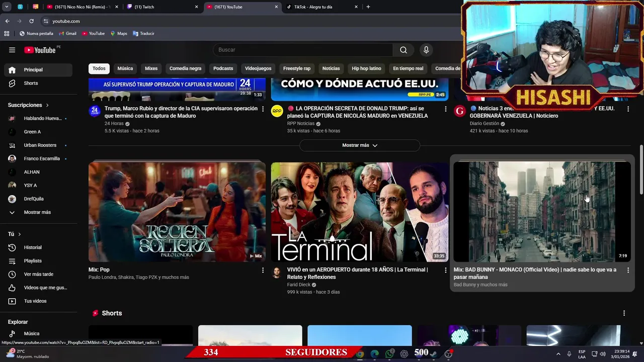Click the 24 Horas channel avatar
The width and height of the screenshot is (644, 362).
(95, 111)
